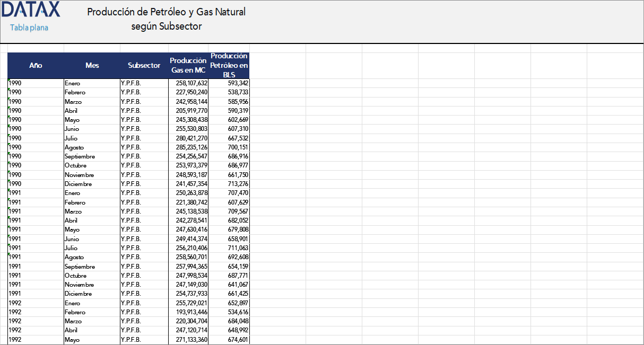Select the Producción Petróleo en BLS header
Viewport: 644px width, 345px height.
[x=229, y=64]
